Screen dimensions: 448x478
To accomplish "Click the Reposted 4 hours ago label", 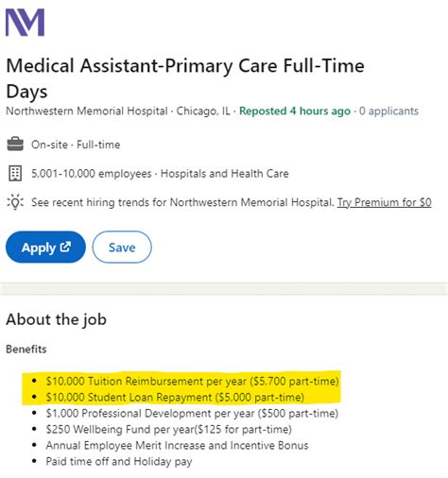I will point(295,111).
